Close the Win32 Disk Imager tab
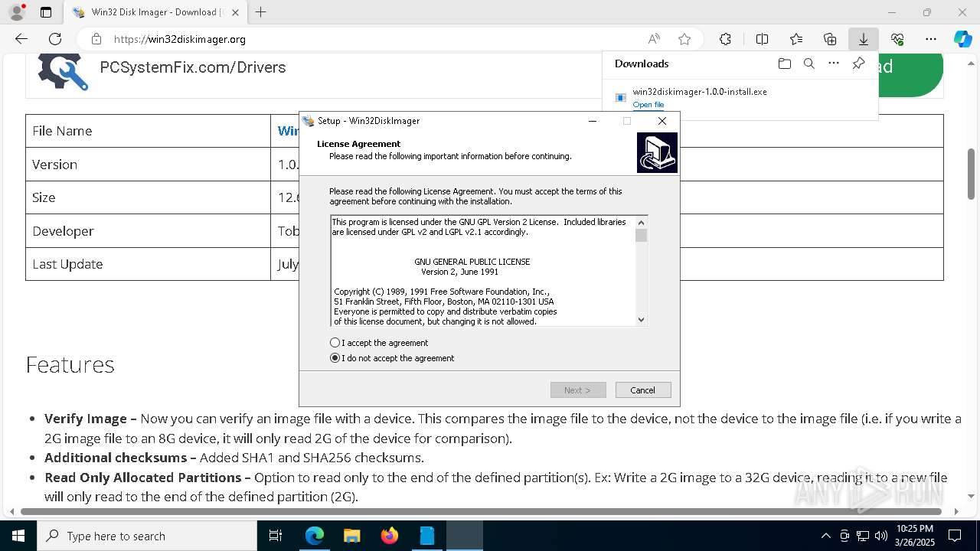 [x=235, y=12]
